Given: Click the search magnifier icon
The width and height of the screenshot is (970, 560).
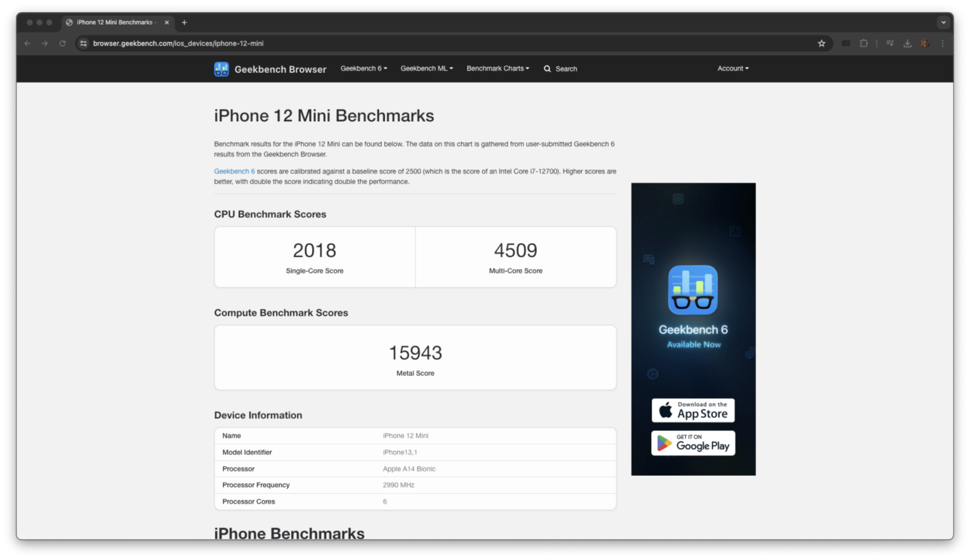Looking at the screenshot, I should tap(547, 69).
